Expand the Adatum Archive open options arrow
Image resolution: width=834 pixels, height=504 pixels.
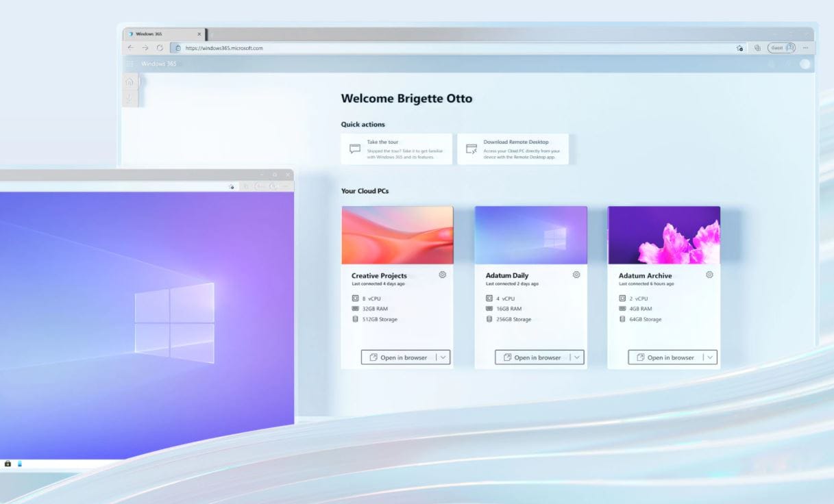pyautogui.click(x=710, y=357)
